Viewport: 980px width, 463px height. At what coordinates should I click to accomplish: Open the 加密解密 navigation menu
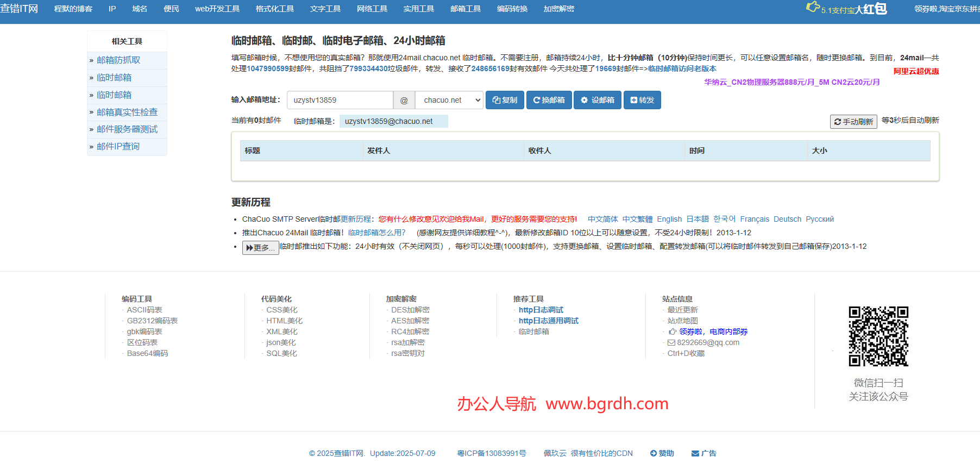pos(558,9)
